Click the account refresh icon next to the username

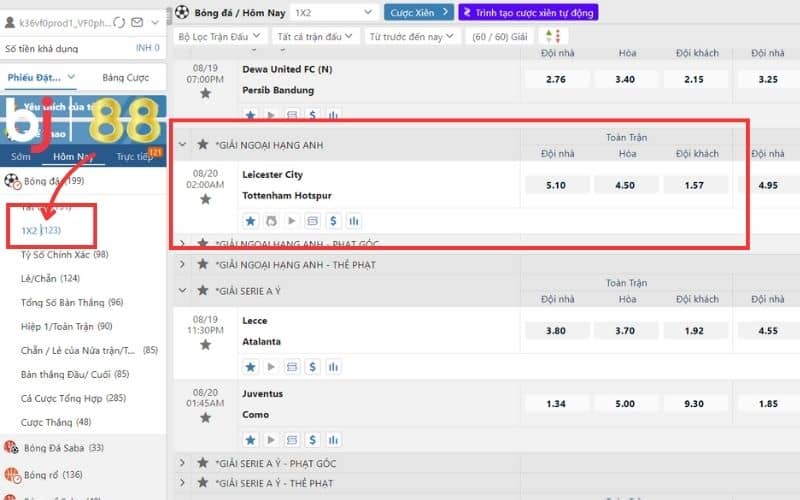pos(119,22)
